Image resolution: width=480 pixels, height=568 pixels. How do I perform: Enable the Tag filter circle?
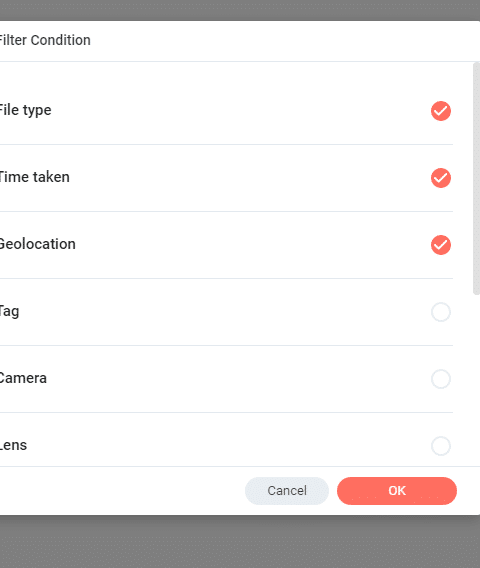[x=441, y=312]
